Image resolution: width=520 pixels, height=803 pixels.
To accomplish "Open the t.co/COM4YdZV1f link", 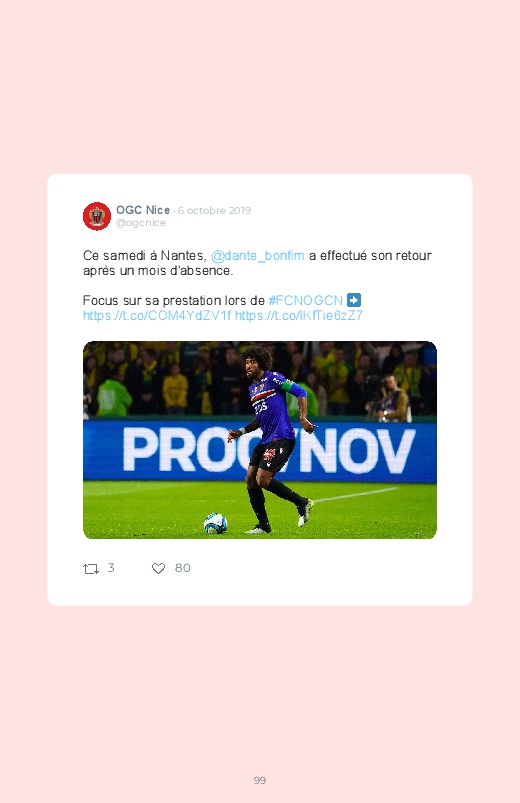I will click(157, 315).
